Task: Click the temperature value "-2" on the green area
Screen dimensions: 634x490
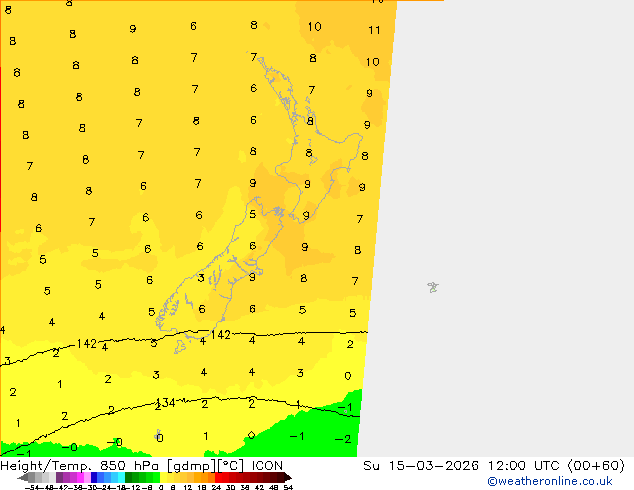Action: (x=343, y=439)
